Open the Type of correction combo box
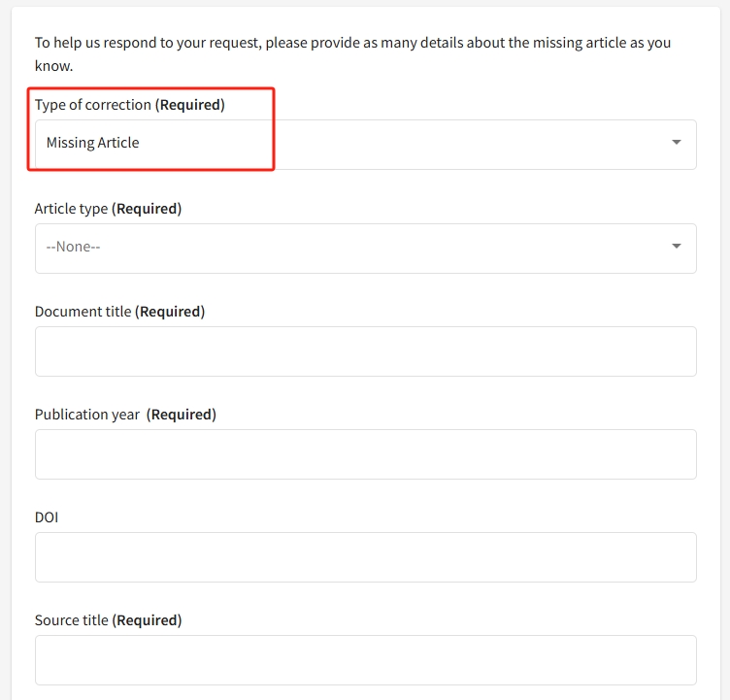The image size is (730, 700). coord(365,144)
